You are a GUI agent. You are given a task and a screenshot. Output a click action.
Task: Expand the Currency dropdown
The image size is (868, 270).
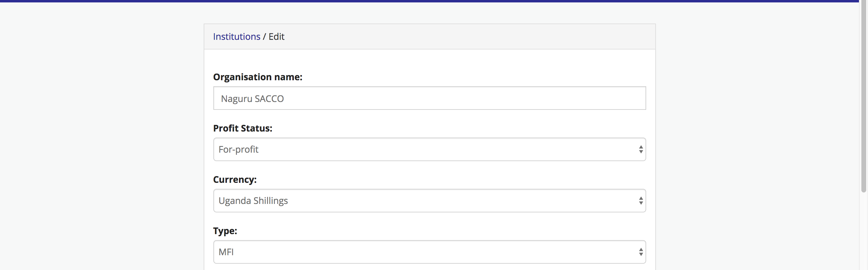coord(429,201)
